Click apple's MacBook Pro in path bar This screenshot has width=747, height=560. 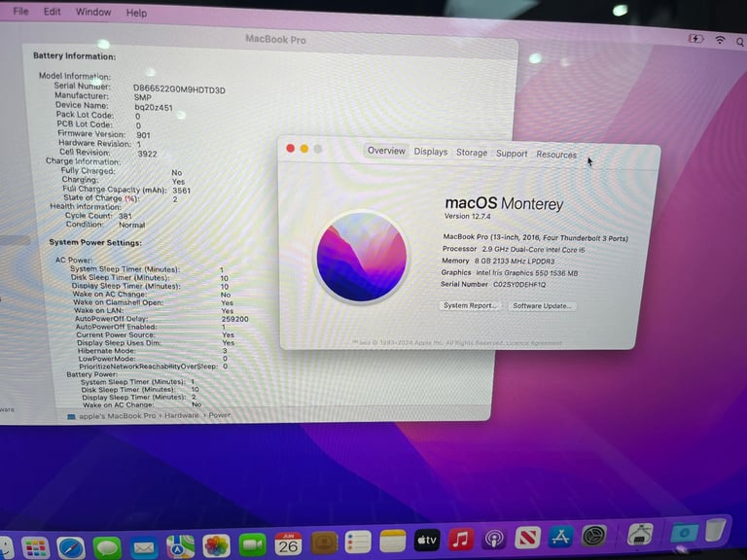(x=117, y=416)
